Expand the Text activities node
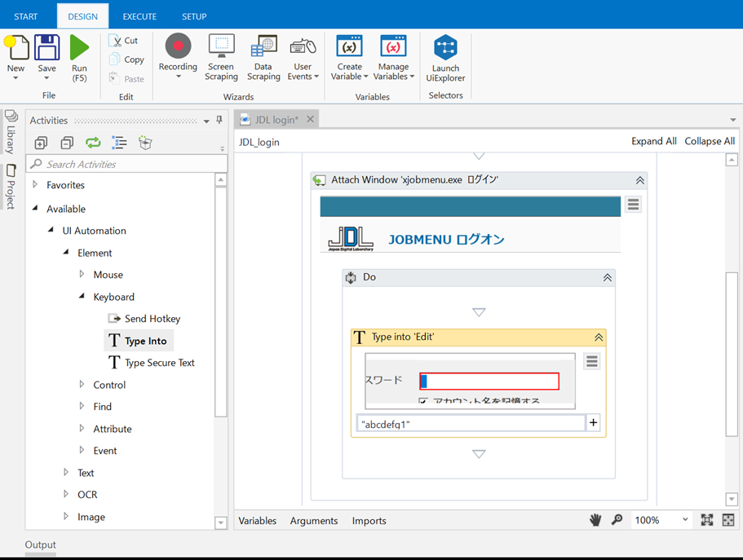The image size is (743, 560). [x=66, y=472]
